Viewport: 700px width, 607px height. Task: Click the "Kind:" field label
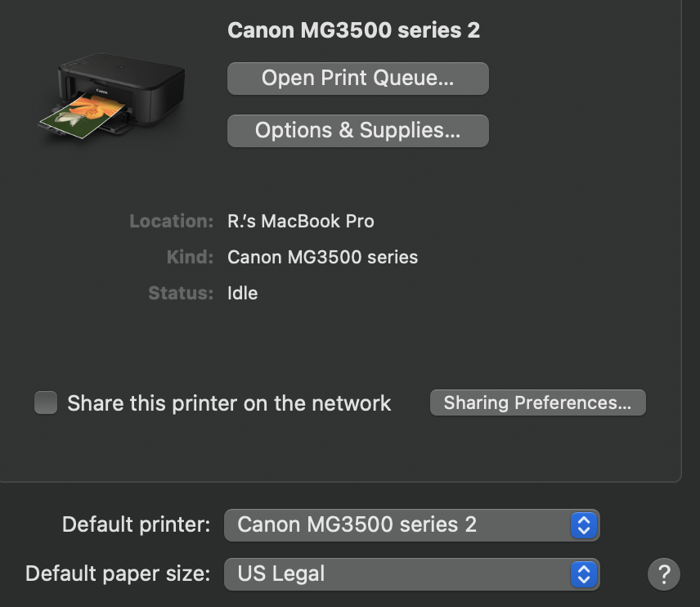click(x=190, y=257)
